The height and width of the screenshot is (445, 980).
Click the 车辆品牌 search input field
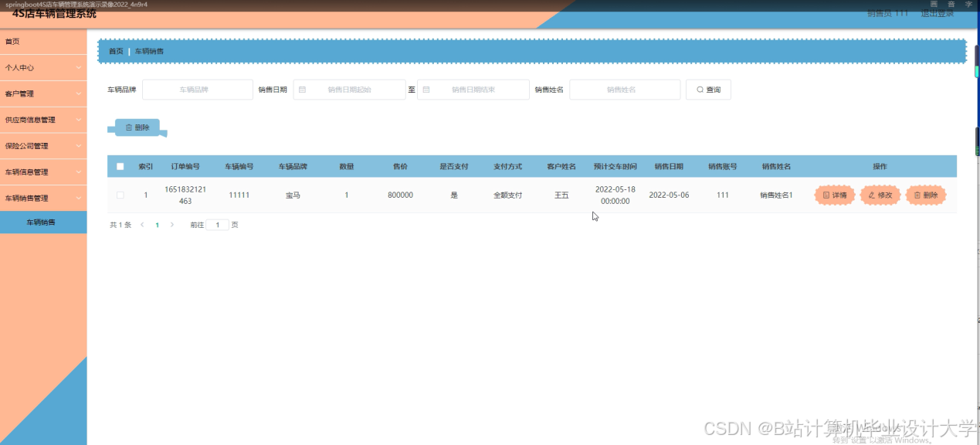click(198, 90)
